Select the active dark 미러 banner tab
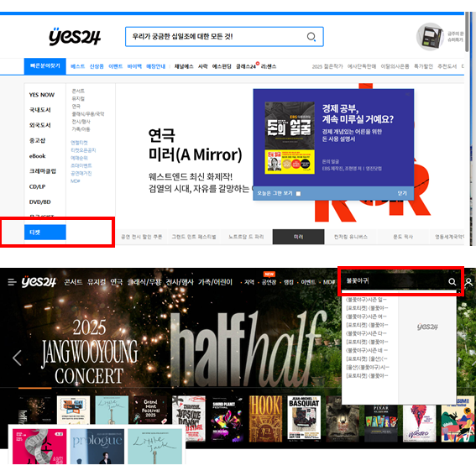This screenshot has width=476, height=476. click(x=298, y=237)
